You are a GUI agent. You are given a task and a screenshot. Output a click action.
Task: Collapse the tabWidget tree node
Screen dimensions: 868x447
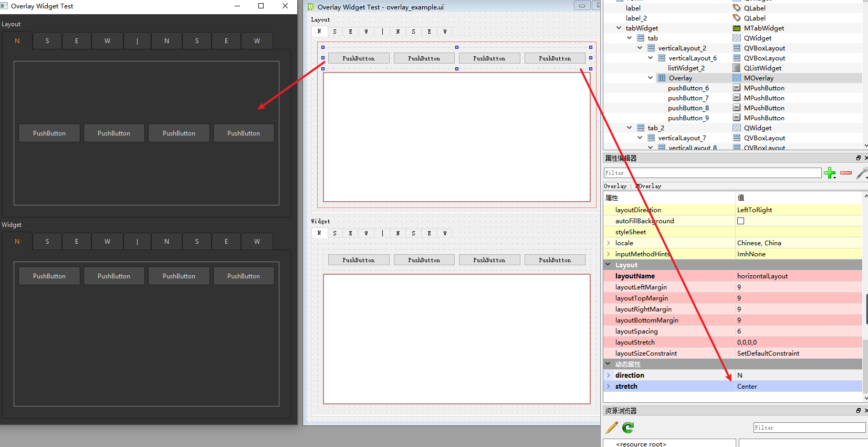click(619, 28)
